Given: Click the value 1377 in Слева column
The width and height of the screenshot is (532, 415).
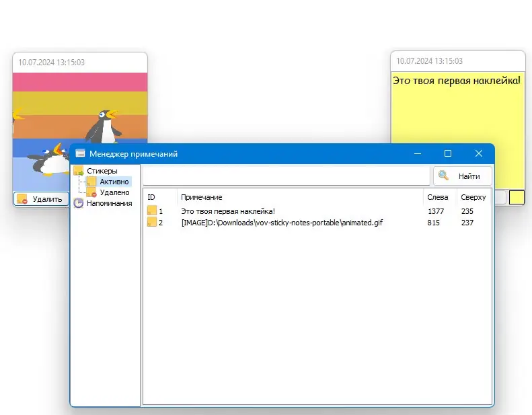Looking at the screenshot, I should point(436,211).
